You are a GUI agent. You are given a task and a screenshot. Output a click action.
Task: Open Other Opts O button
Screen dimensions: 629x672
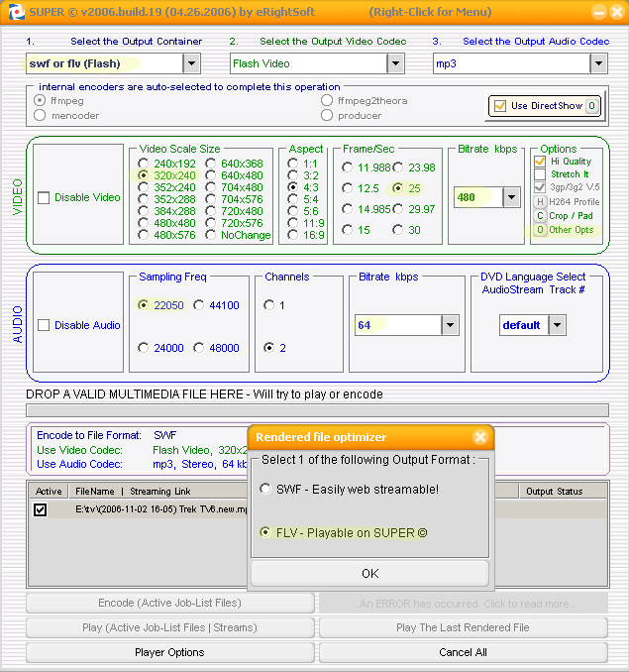click(540, 230)
